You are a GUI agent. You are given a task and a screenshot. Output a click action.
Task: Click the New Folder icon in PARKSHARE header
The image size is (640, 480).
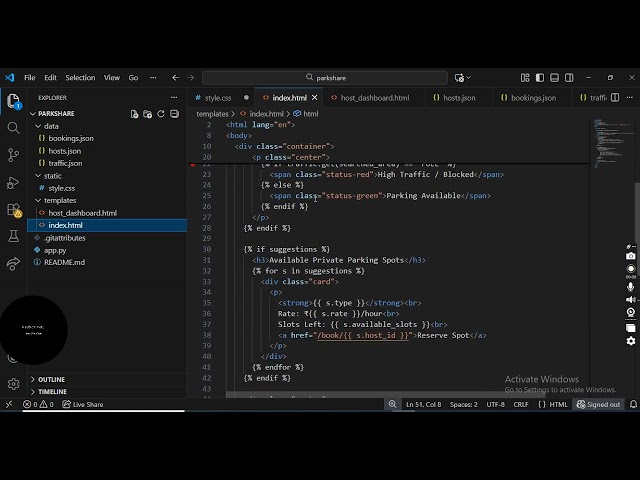[148, 114]
